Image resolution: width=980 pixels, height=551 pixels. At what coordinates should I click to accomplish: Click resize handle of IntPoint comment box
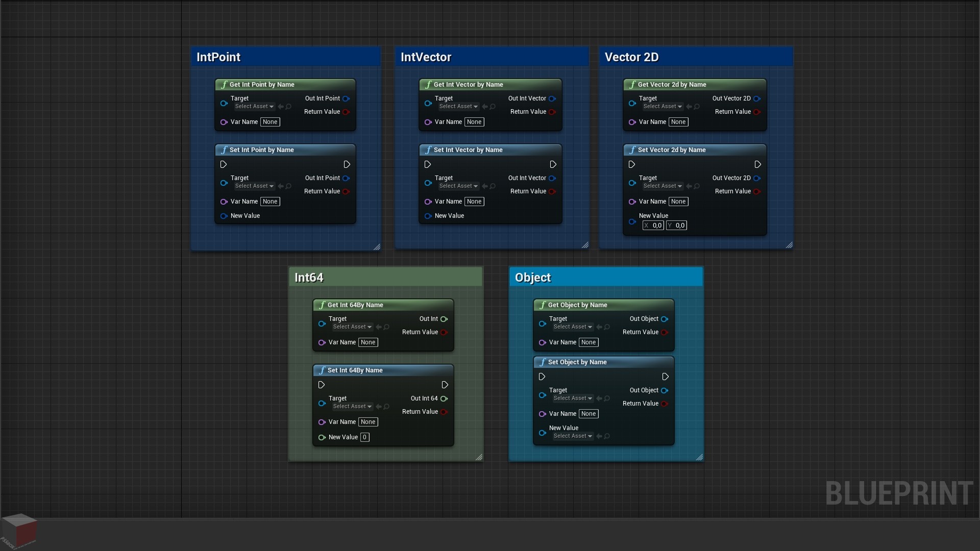pos(377,247)
